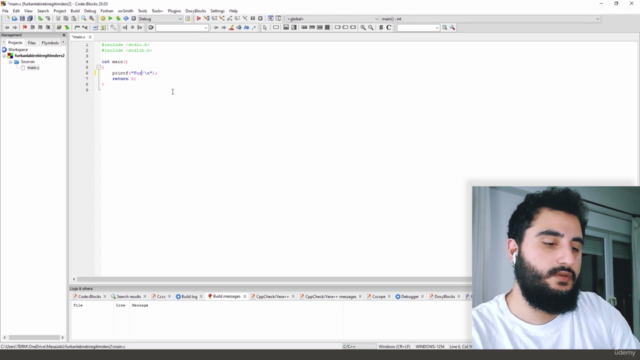Click the printf line in the editor
The image size is (640, 360).
(134, 73)
